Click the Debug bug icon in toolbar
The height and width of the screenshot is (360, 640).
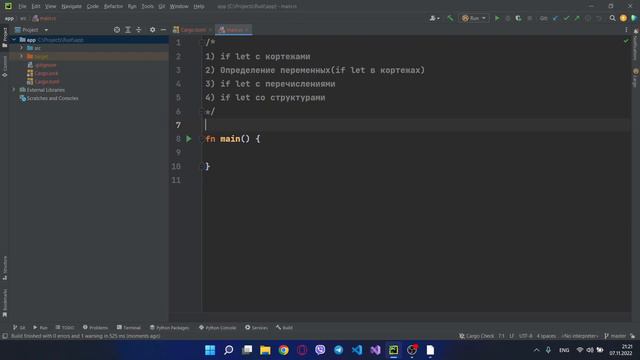coord(508,18)
